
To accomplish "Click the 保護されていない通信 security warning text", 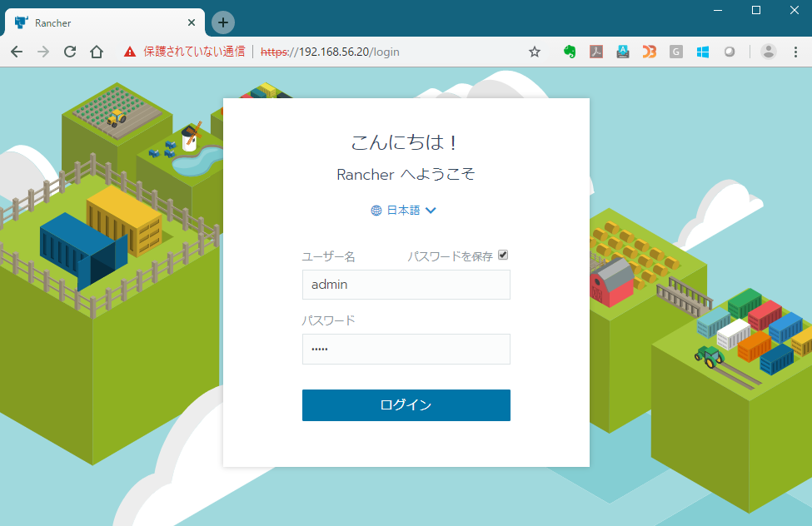I will [194, 52].
